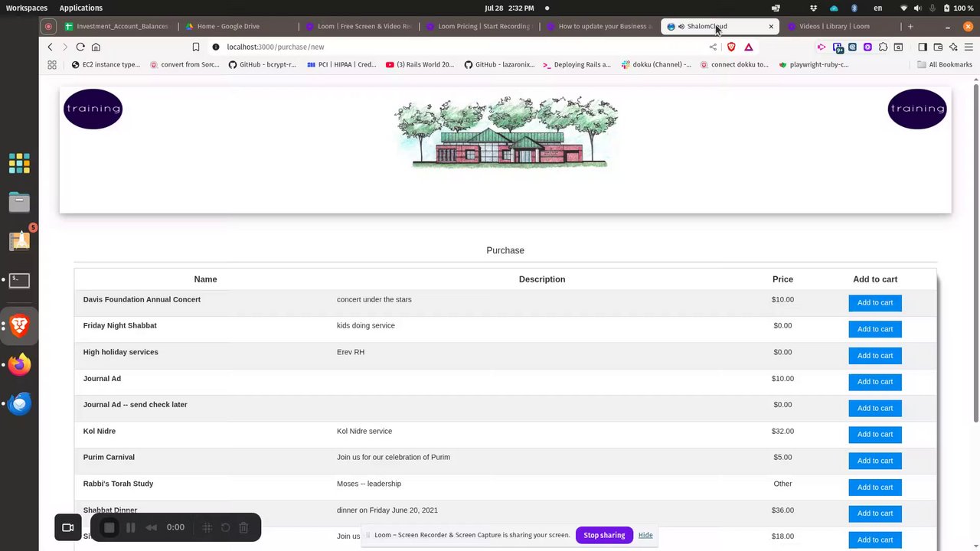Open Brave Rewards triangle icon
Image resolution: width=980 pixels, height=551 pixels.
[x=749, y=47]
